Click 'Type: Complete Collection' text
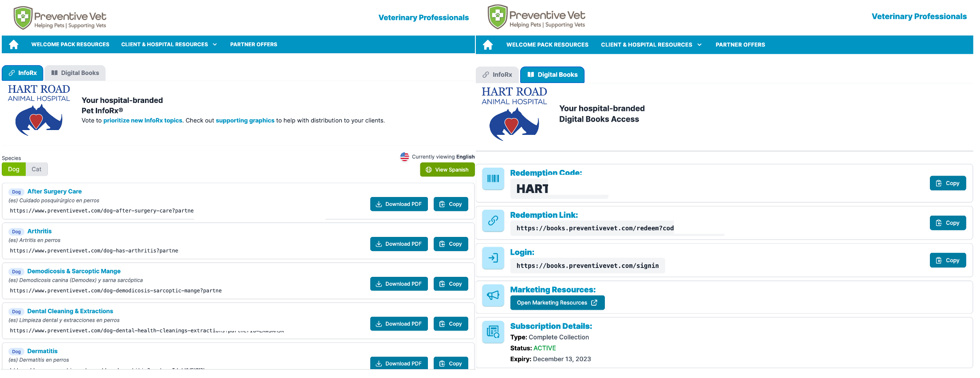This screenshot has height=378, width=980. point(549,337)
